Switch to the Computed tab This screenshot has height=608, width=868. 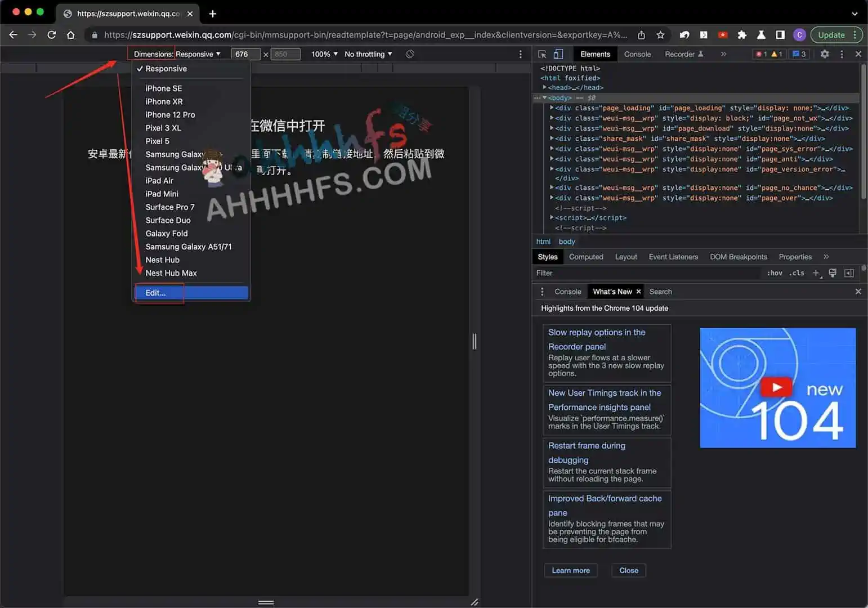click(x=585, y=257)
